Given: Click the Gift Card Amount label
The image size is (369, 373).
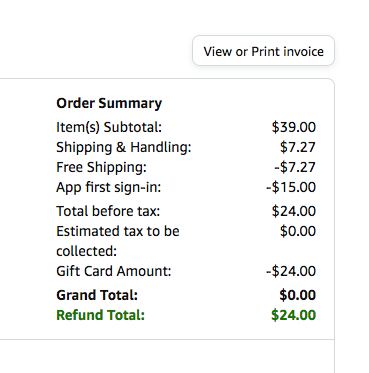Looking at the screenshot, I should (x=114, y=271).
